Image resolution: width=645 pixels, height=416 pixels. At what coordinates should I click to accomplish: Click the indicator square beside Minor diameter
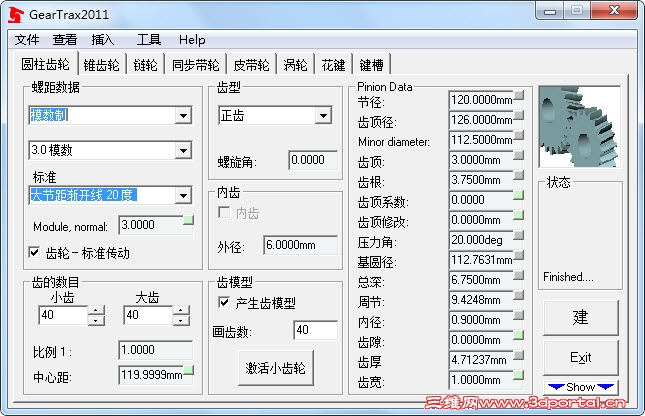point(519,135)
